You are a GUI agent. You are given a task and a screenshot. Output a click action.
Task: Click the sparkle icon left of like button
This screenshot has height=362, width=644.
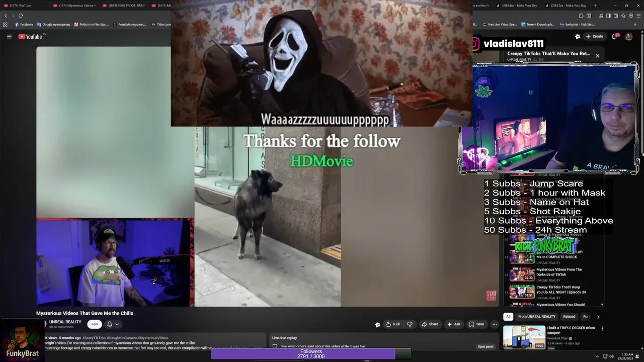coord(377,324)
